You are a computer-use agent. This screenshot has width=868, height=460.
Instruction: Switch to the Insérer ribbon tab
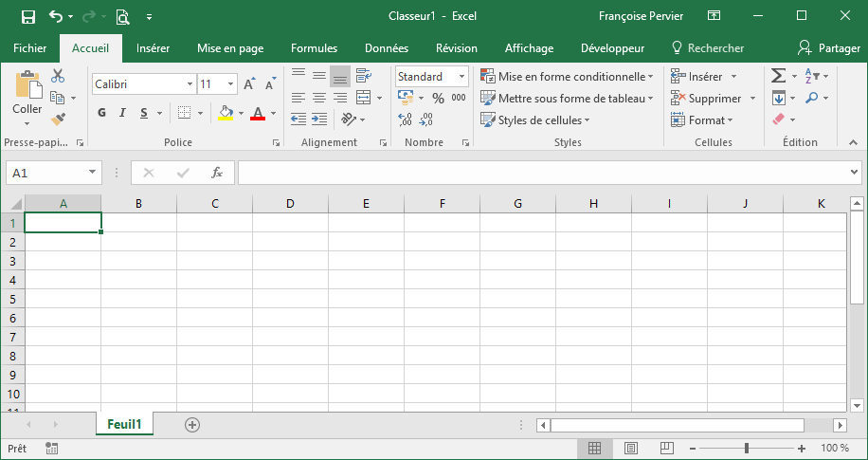153,48
